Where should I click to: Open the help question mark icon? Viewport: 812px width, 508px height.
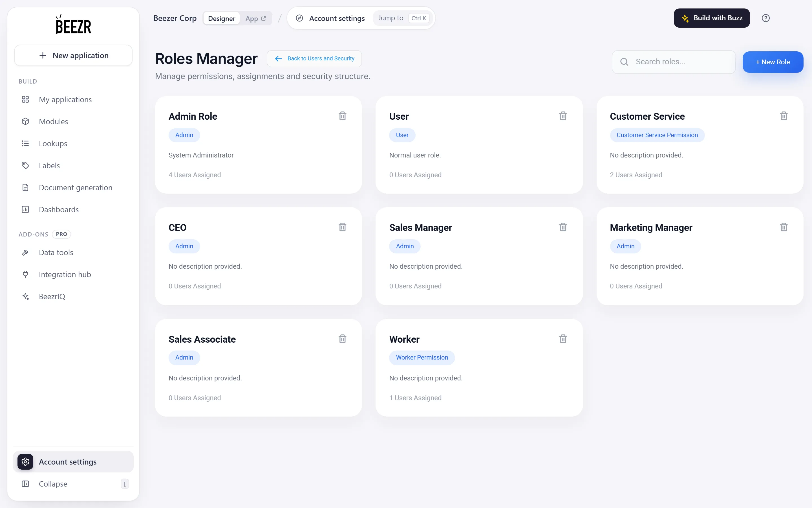765,18
